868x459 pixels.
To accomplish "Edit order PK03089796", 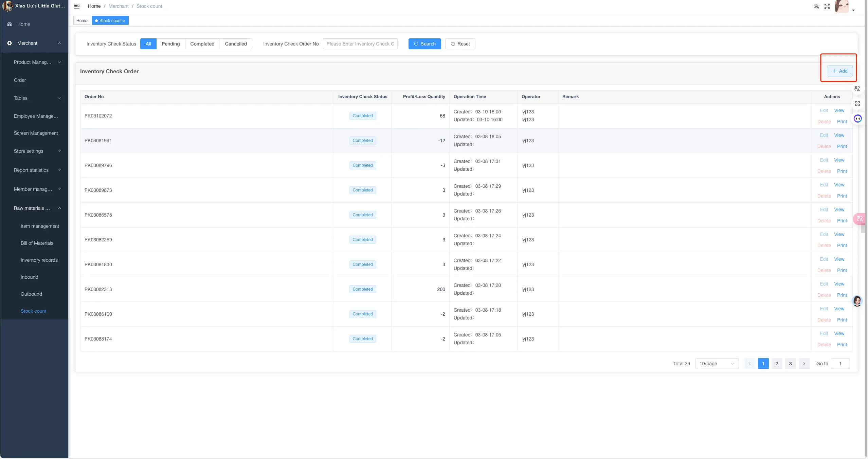I will [x=824, y=160].
